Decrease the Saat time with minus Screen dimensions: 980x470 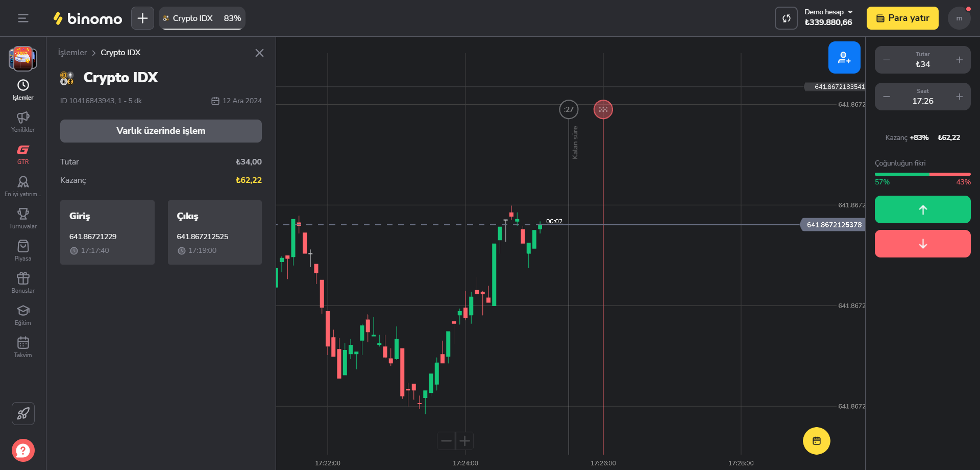[x=887, y=97]
